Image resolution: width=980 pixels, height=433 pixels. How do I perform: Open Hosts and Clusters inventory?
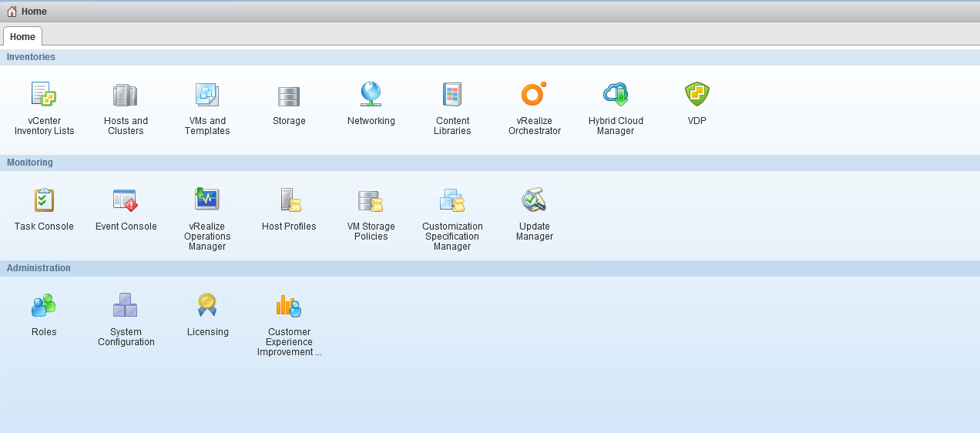(x=126, y=95)
